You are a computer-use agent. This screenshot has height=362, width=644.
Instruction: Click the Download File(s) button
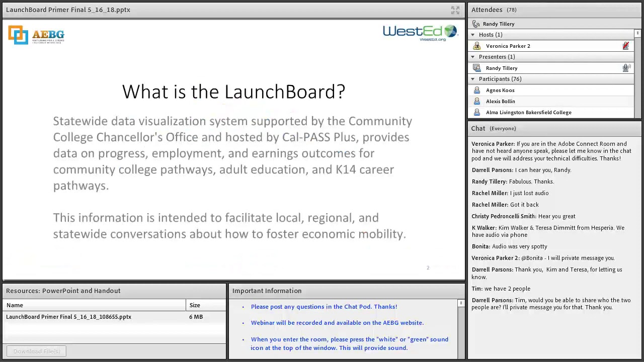tap(36, 351)
